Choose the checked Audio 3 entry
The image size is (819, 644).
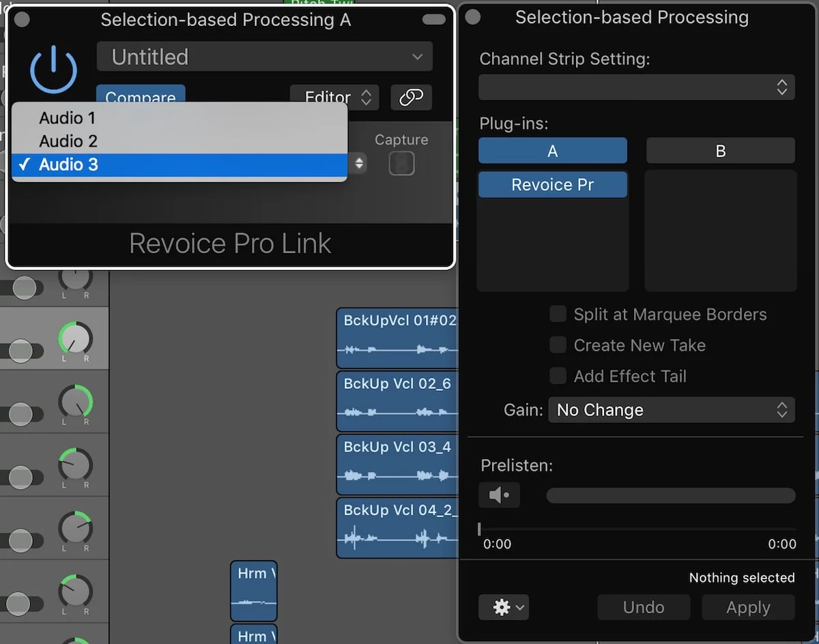click(179, 164)
